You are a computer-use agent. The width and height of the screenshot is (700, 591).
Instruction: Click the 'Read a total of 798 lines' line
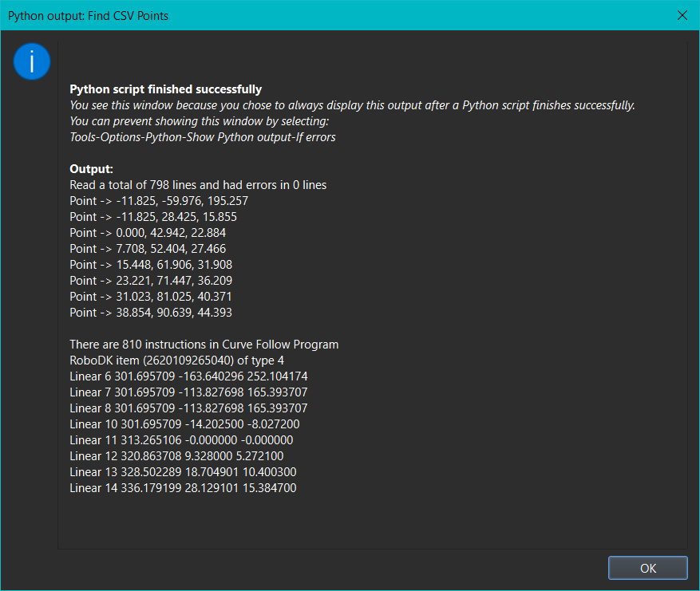click(198, 185)
